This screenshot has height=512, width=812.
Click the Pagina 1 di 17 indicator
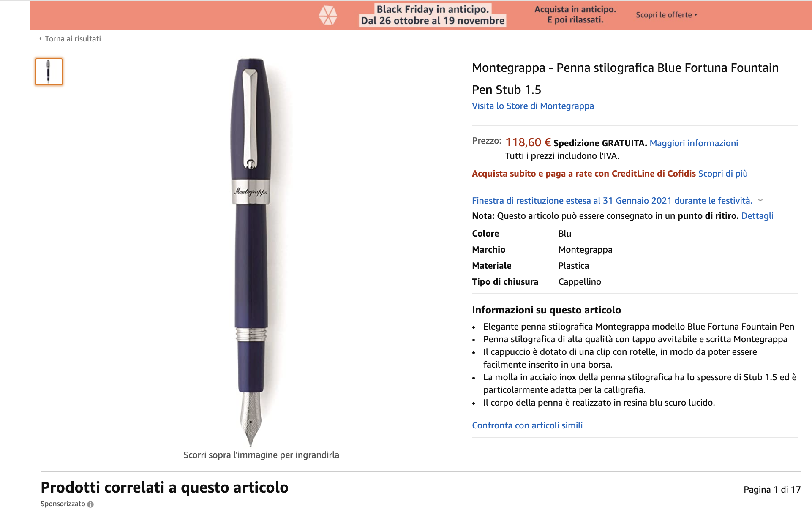pos(772,490)
